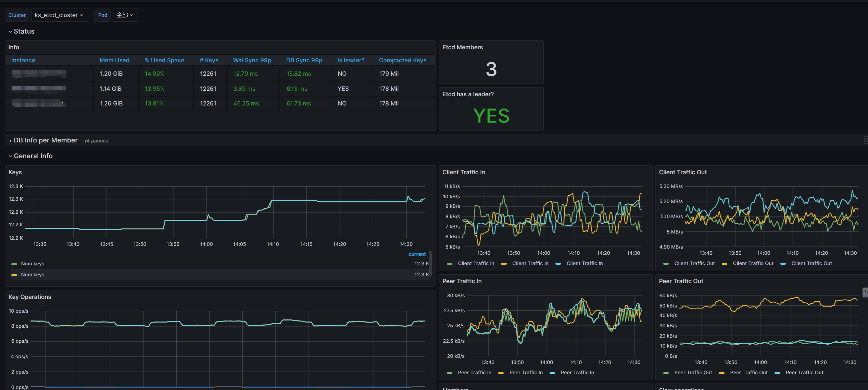Open the Client Traffic Out panel title menu
Viewport: 868px width, 390px height.
click(682, 172)
